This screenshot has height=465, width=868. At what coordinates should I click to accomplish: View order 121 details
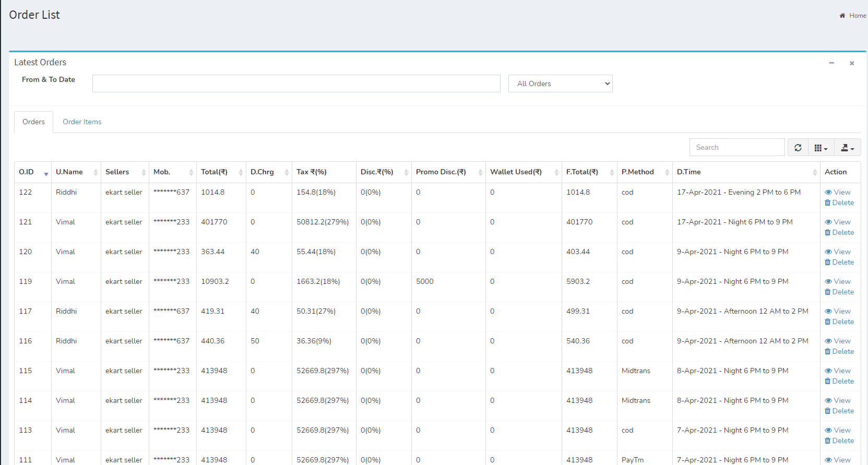(838, 222)
